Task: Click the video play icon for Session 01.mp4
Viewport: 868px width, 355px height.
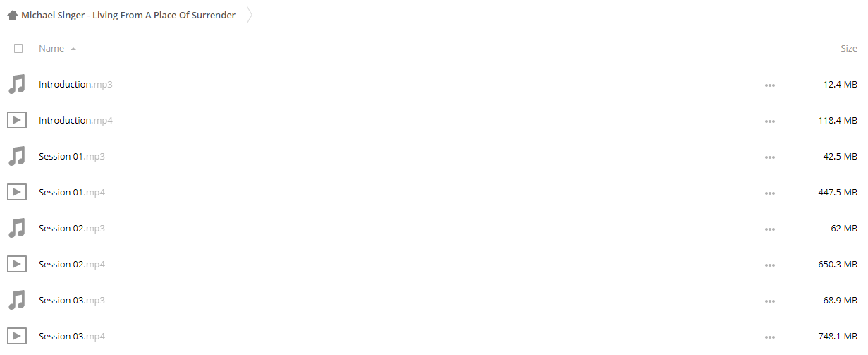Action: click(x=17, y=192)
